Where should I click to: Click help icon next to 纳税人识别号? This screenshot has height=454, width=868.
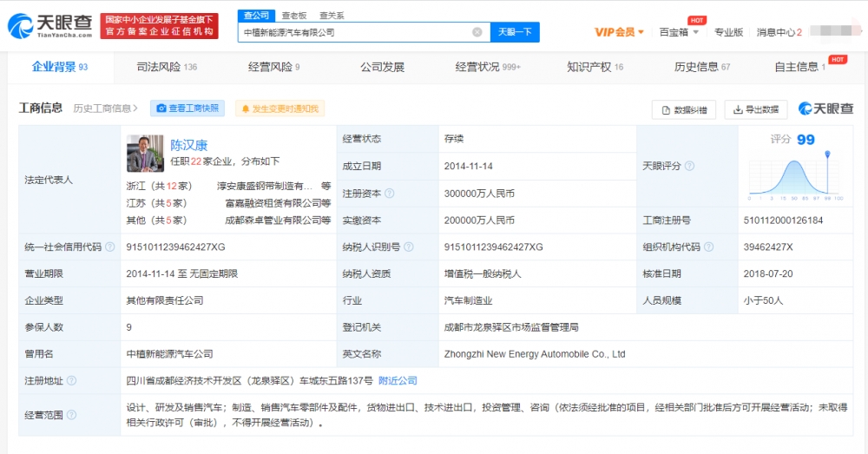(x=409, y=247)
